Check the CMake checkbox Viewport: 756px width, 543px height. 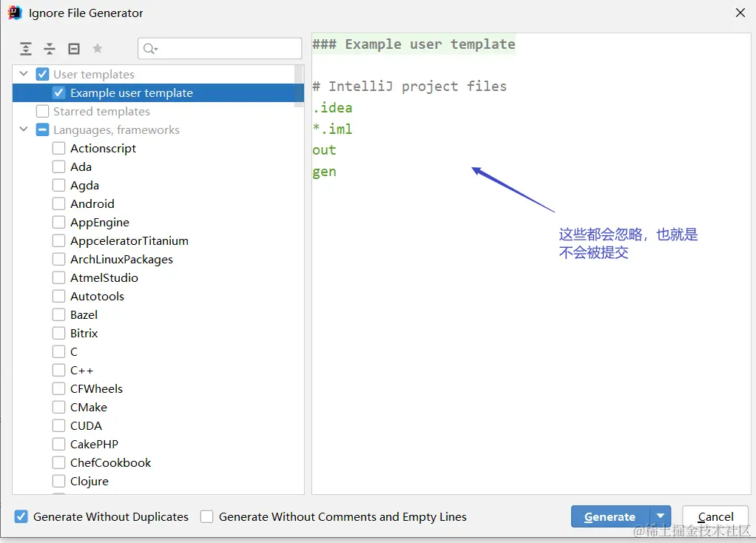click(x=59, y=407)
